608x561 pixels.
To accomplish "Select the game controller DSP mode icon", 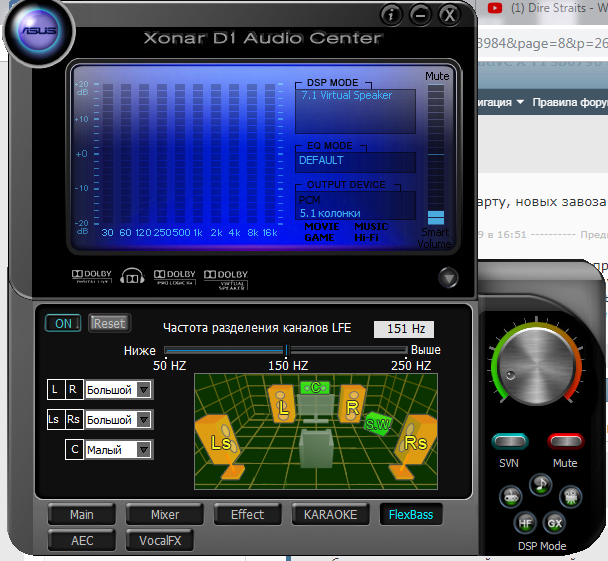I will point(511,496).
